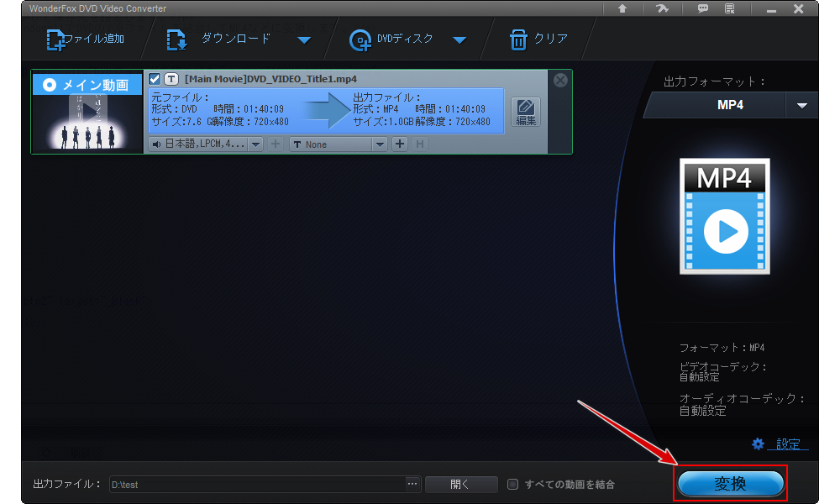The width and height of the screenshot is (840, 504).
Task: Open the 設定 settings link
Action: point(779,444)
